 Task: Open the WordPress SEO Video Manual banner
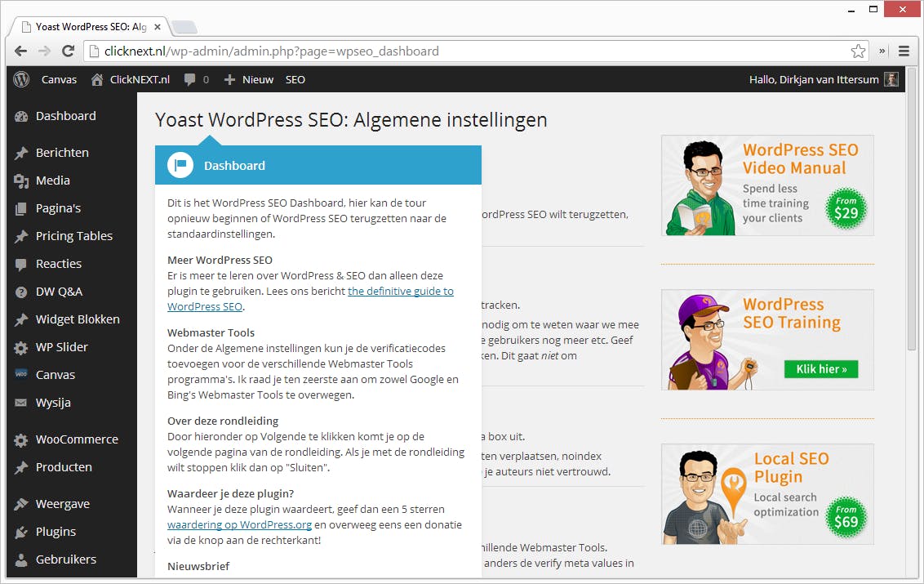(x=767, y=185)
